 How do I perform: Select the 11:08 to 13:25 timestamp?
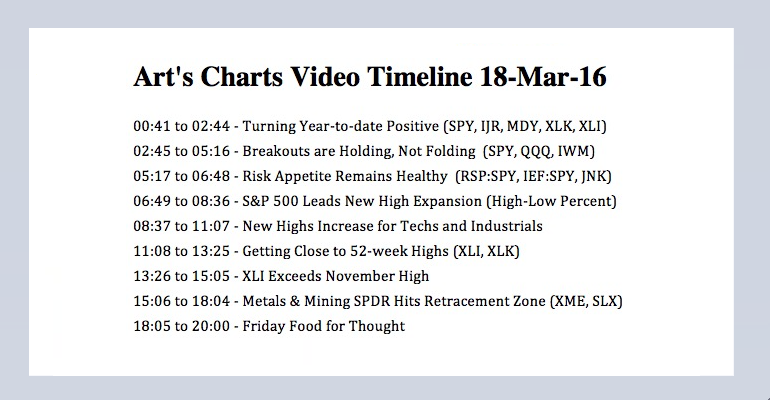[x=181, y=252]
